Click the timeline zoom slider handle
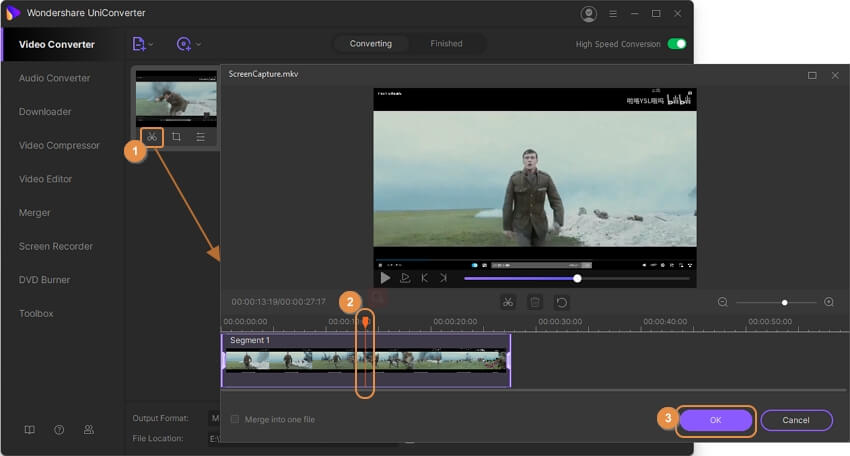Image resolution: width=850 pixels, height=456 pixels. [x=785, y=302]
